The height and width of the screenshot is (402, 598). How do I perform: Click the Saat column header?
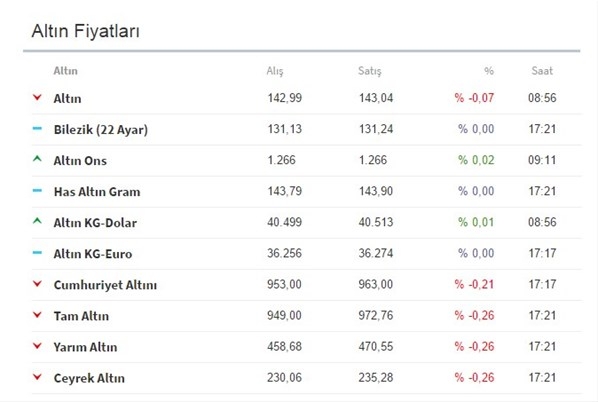tap(542, 71)
